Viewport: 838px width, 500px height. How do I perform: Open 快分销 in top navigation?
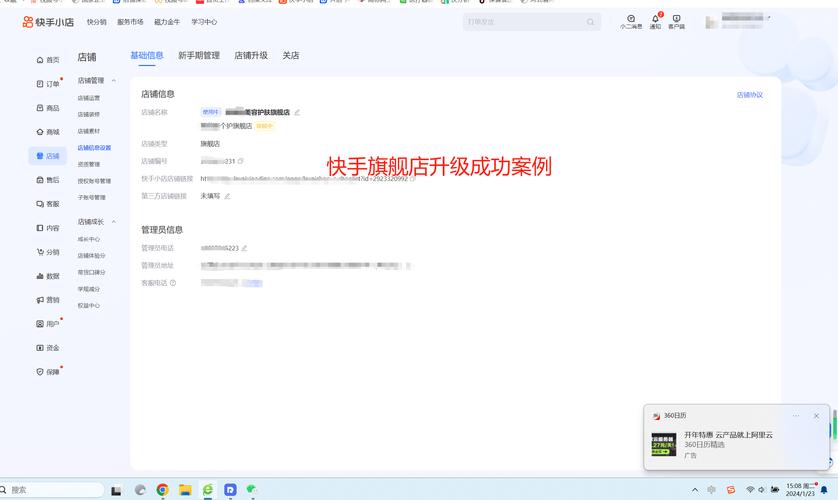[x=96, y=22]
